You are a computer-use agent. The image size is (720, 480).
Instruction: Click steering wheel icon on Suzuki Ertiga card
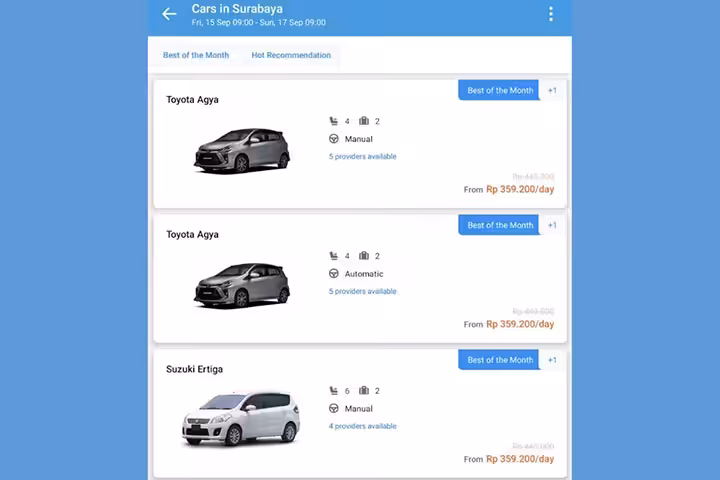pyautogui.click(x=334, y=408)
